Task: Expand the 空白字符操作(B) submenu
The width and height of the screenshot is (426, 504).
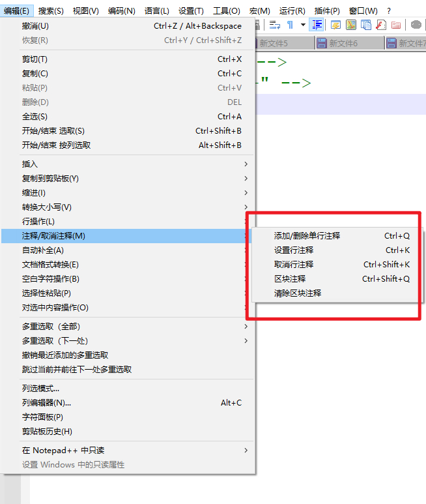Action: coord(128,279)
